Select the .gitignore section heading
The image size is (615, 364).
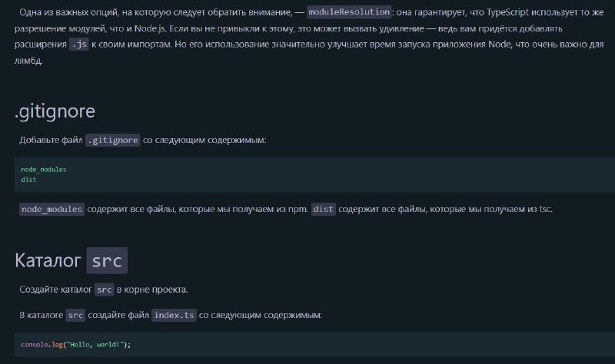[55, 111]
